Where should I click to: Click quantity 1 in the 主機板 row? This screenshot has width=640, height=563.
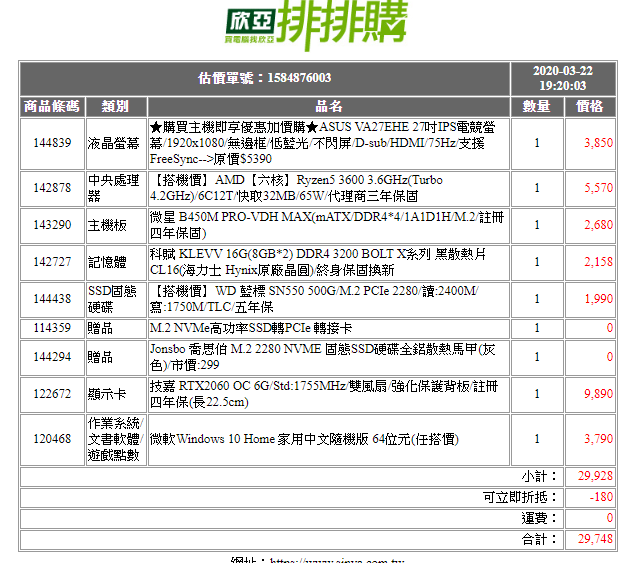[x=537, y=225]
